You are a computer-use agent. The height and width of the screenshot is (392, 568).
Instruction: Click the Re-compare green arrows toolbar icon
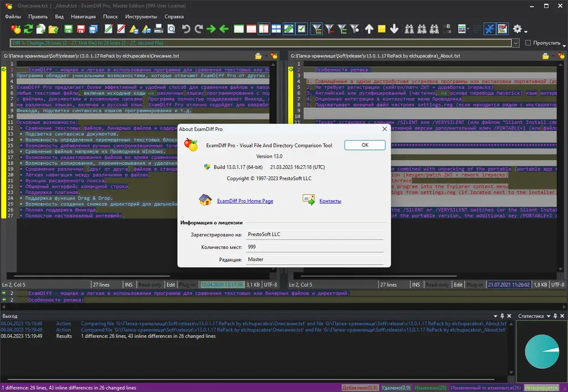click(x=28, y=29)
